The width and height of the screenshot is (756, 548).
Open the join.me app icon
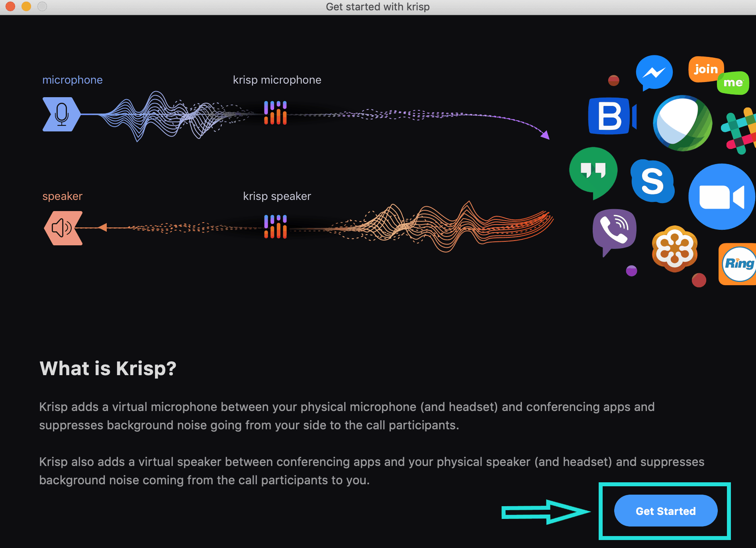[x=719, y=75]
